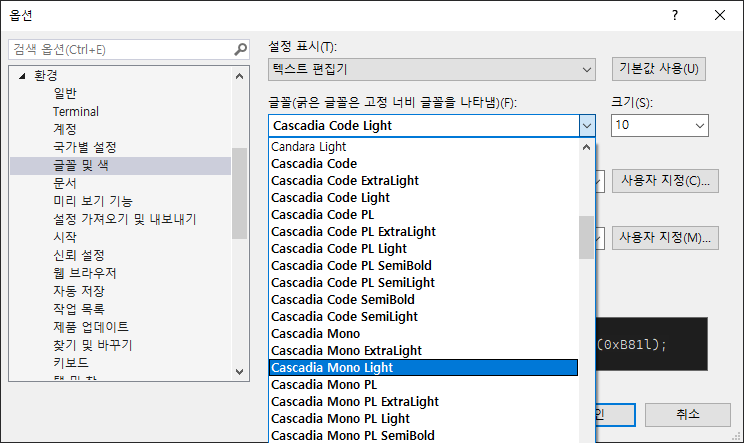
Task: Click the font list scrollbar thumb
Action: click(x=586, y=238)
